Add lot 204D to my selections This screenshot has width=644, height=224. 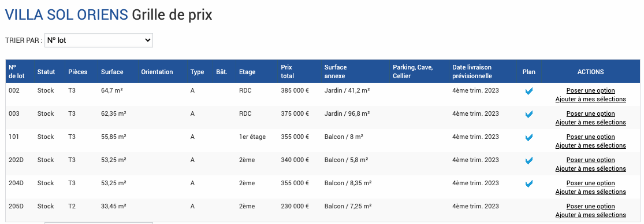pos(591,192)
